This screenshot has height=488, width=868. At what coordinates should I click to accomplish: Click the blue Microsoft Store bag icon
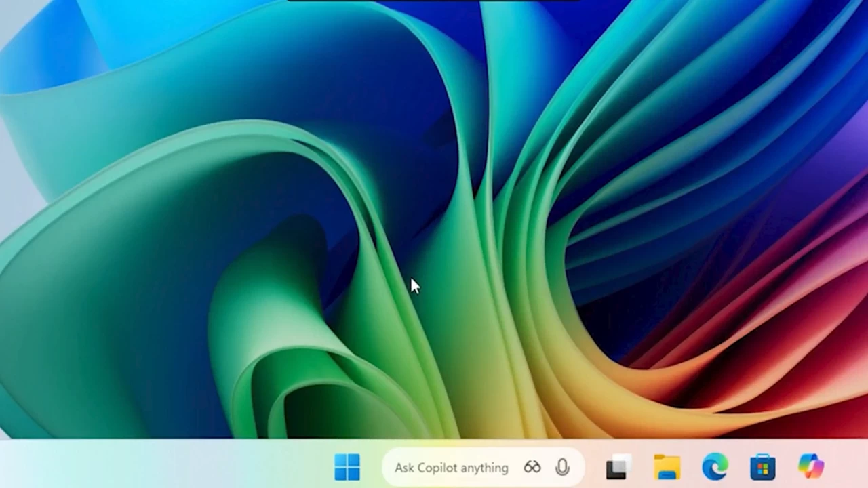762,467
